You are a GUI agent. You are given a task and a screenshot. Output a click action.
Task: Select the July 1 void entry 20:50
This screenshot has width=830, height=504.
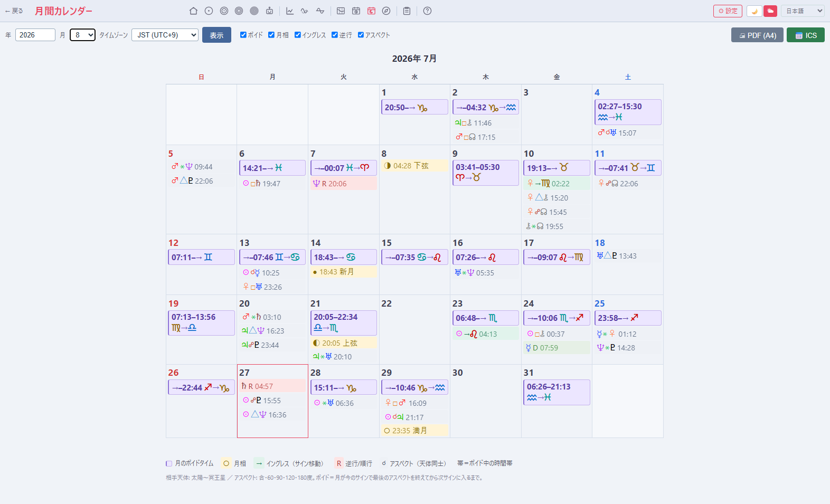(x=414, y=107)
